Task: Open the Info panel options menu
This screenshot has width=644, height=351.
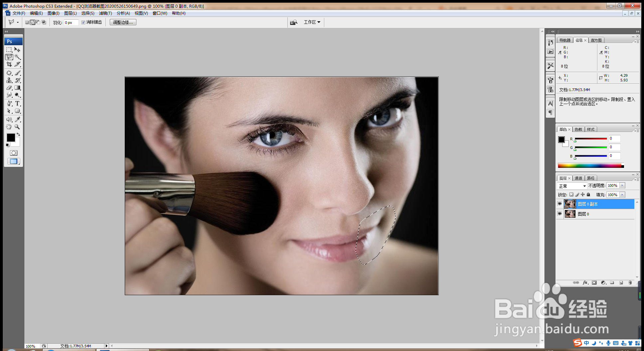Action: [x=637, y=42]
